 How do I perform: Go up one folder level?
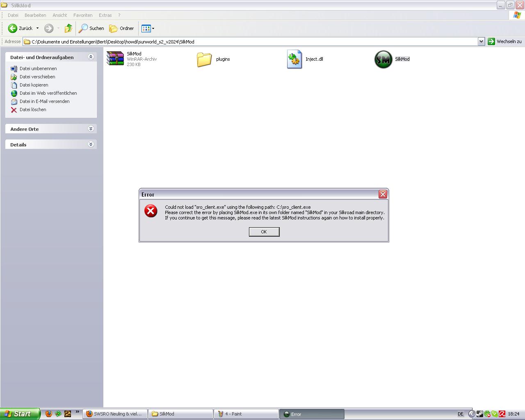point(68,28)
